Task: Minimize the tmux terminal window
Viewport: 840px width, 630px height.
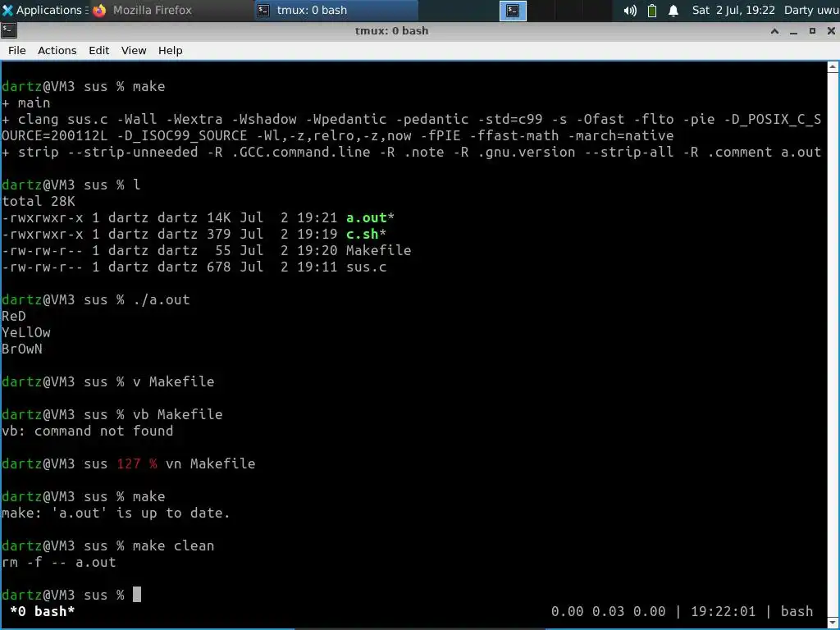Action: coord(793,31)
